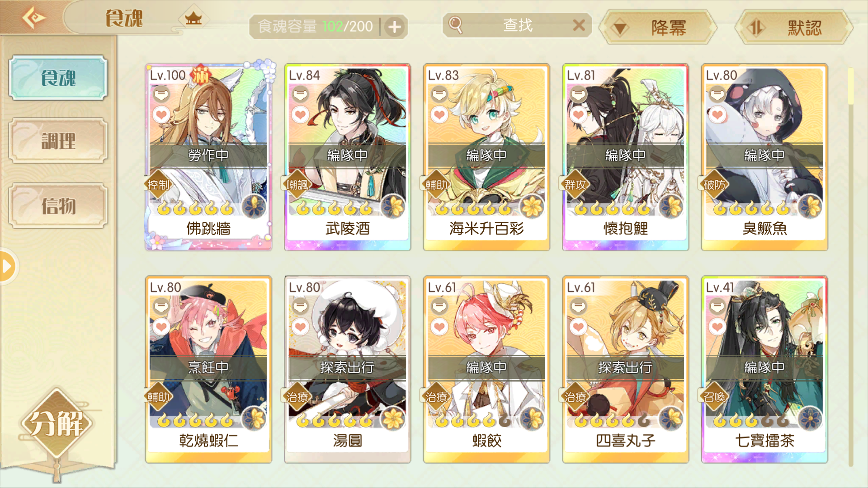
Task: Click the list scrollbar on right edge
Action: coord(851,267)
